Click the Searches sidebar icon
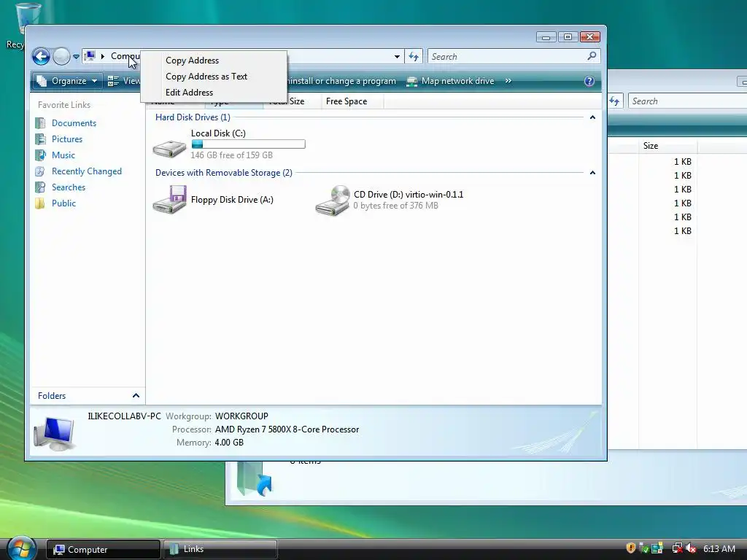747x560 pixels. pyautogui.click(x=40, y=187)
